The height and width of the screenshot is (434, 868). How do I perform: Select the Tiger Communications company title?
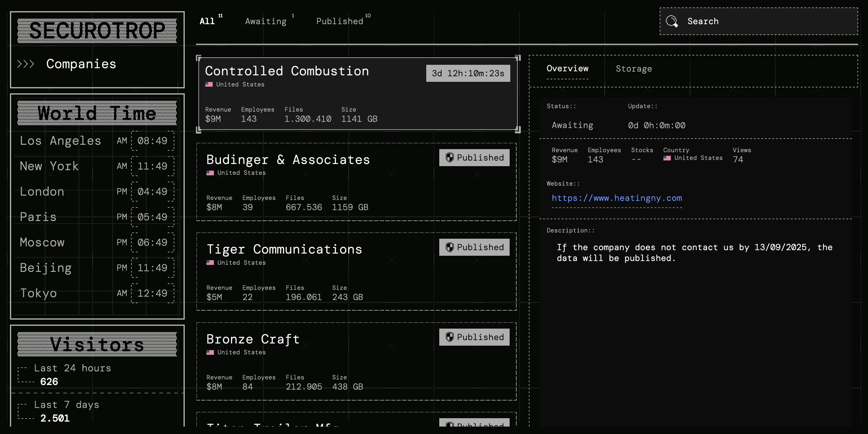click(284, 249)
